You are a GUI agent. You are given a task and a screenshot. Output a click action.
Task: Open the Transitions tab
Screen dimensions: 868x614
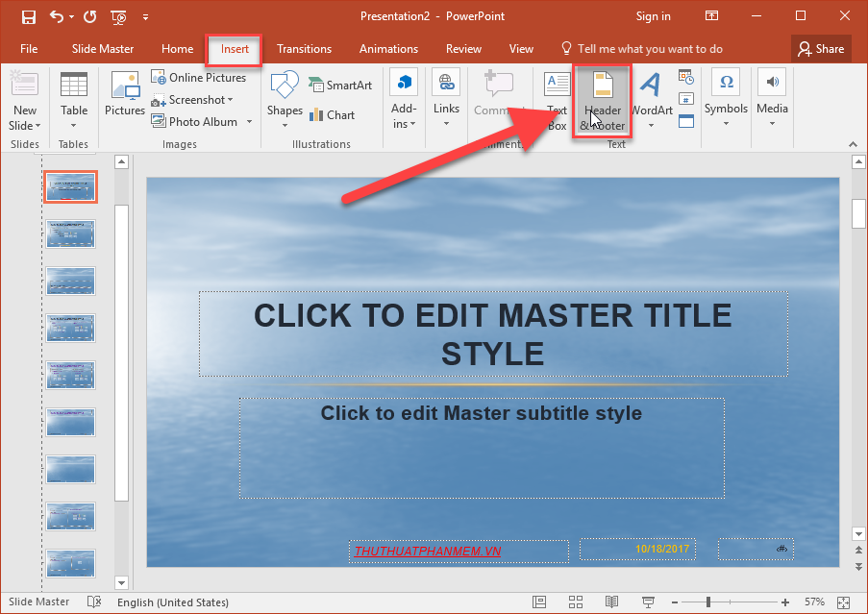(x=304, y=49)
